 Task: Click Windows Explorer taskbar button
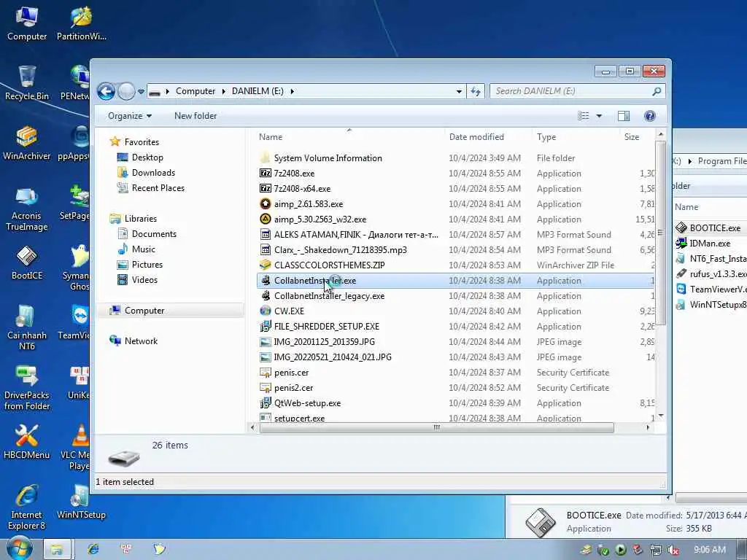[x=57, y=550]
